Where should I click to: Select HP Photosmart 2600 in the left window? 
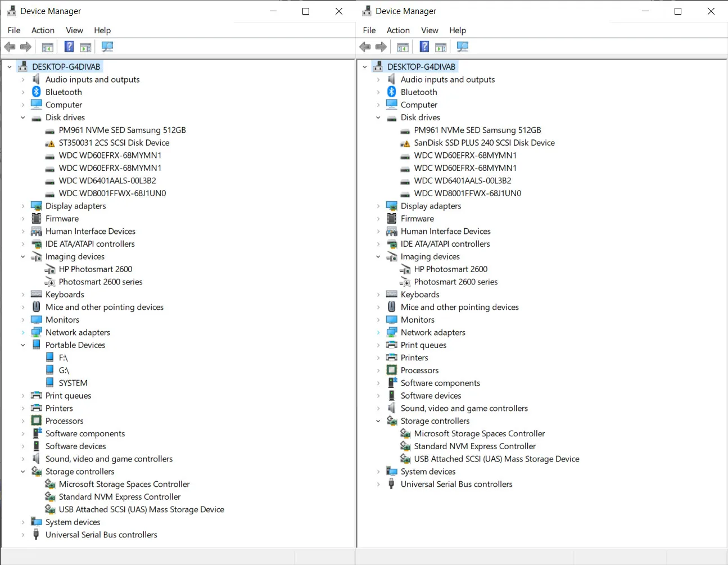point(96,269)
